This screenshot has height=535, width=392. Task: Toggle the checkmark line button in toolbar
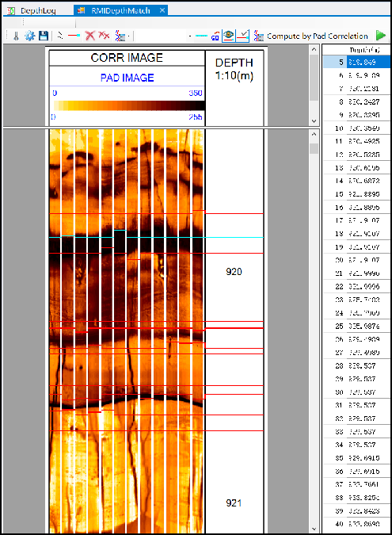[242, 36]
